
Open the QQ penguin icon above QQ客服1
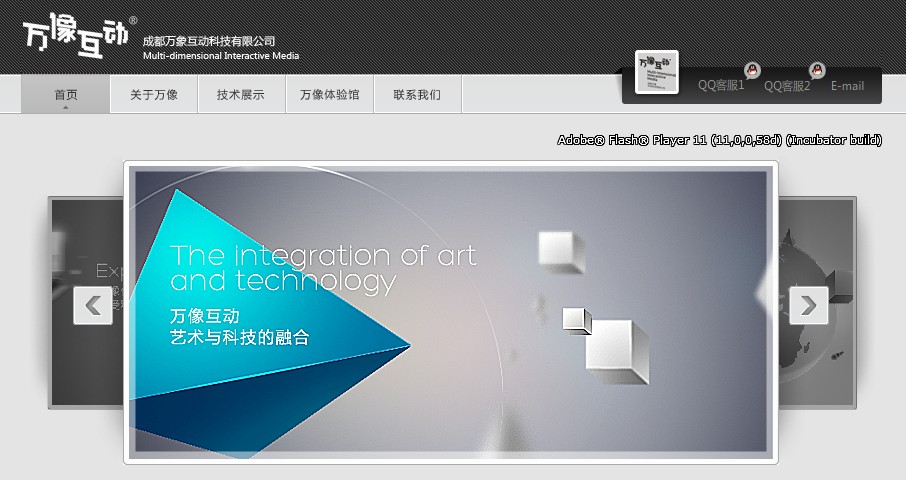[752, 70]
